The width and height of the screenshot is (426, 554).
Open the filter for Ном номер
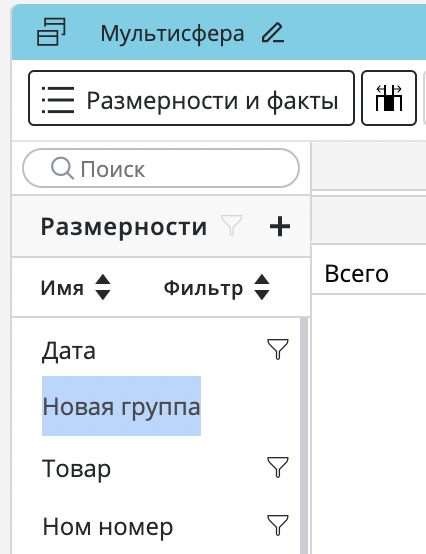tap(278, 525)
